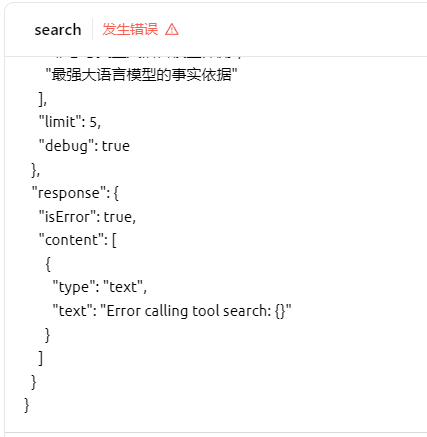Click the value true after debug
This screenshot has width=427, height=437.
coord(116,146)
